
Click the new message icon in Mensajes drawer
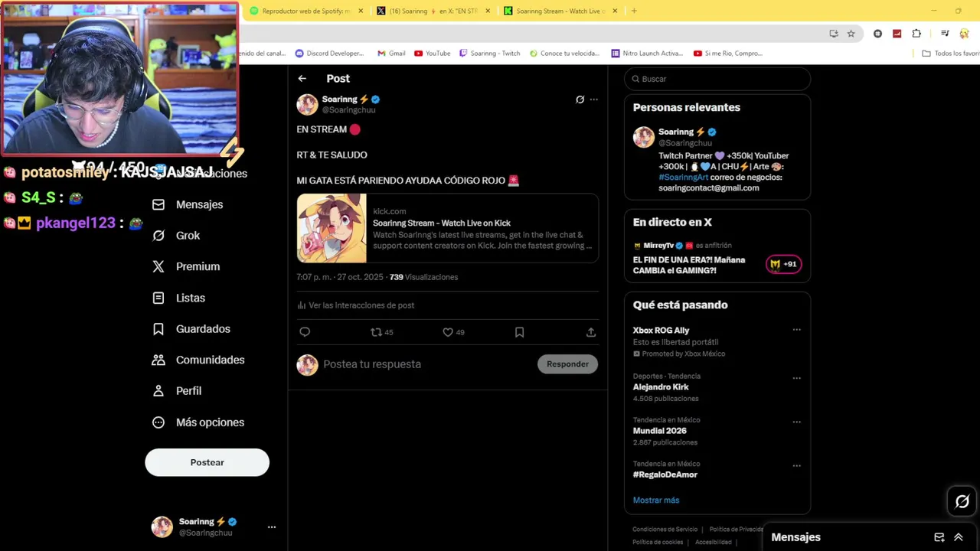coord(939,537)
